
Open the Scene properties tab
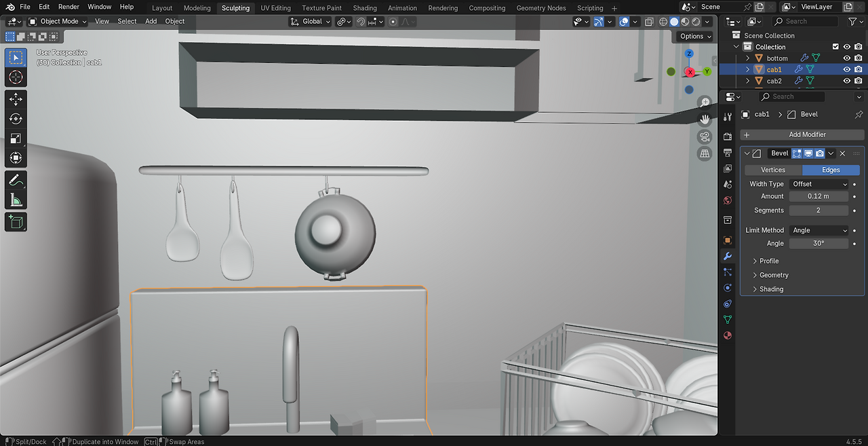(x=728, y=184)
